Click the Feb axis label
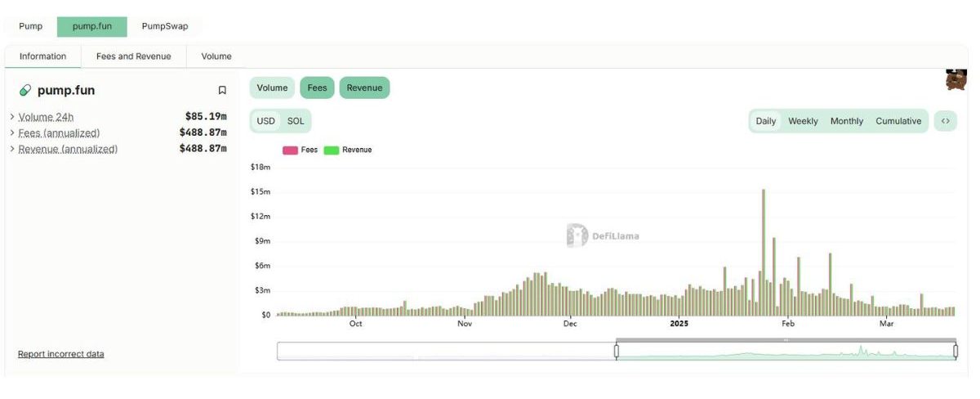Viewport: 980px width, 399px height. point(788,324)
